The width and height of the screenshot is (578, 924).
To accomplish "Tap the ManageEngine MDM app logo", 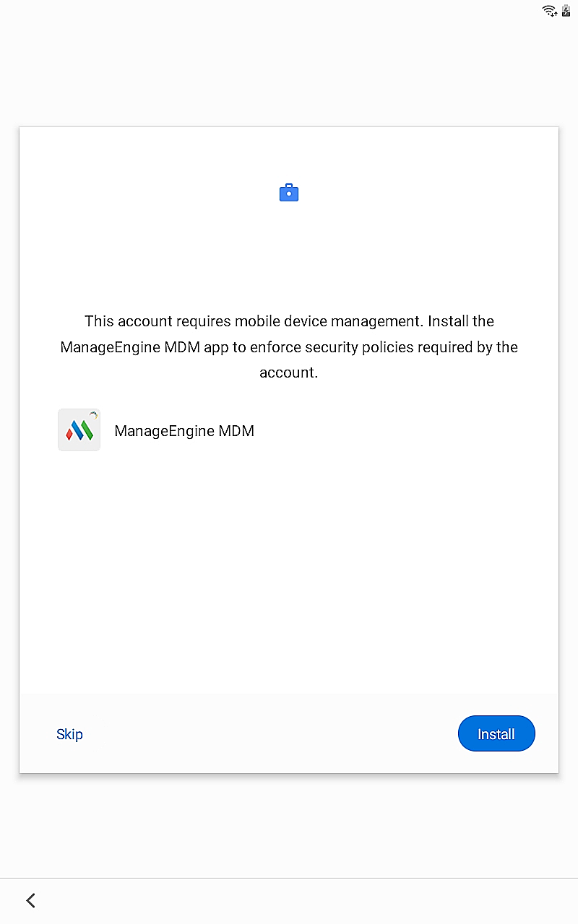I will click(x=79, y=430).
